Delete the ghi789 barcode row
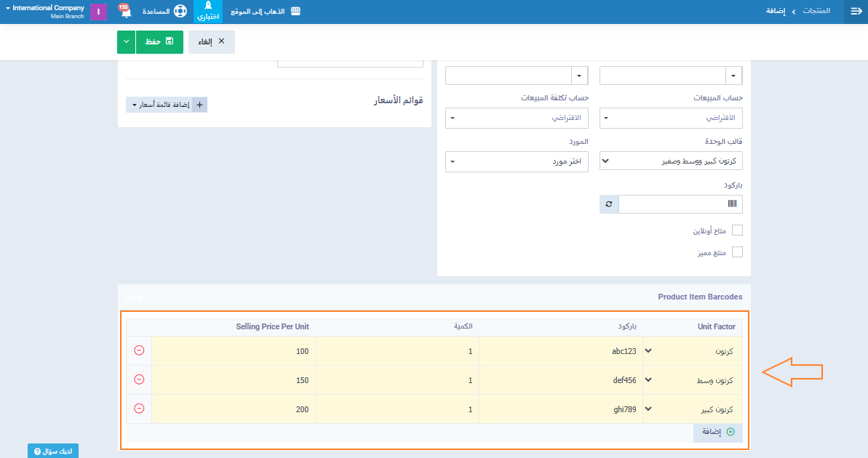This screenshot has width=868, height=458. (139, 409)
